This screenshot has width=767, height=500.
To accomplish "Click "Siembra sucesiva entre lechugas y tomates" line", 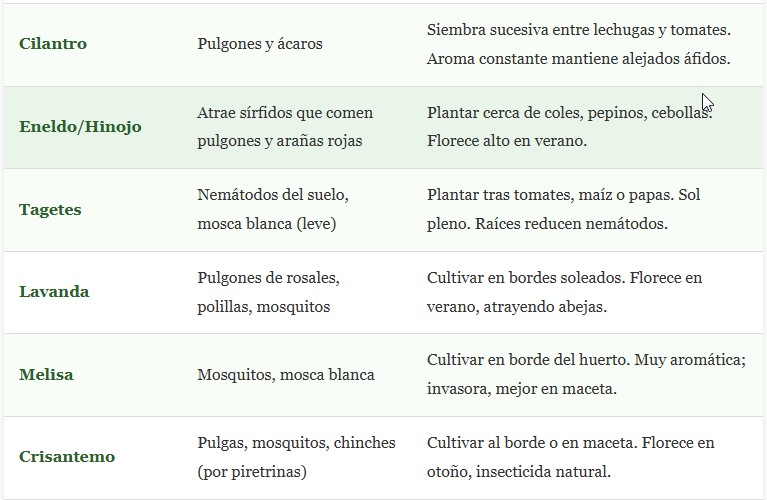I will [x=592, y=30].
